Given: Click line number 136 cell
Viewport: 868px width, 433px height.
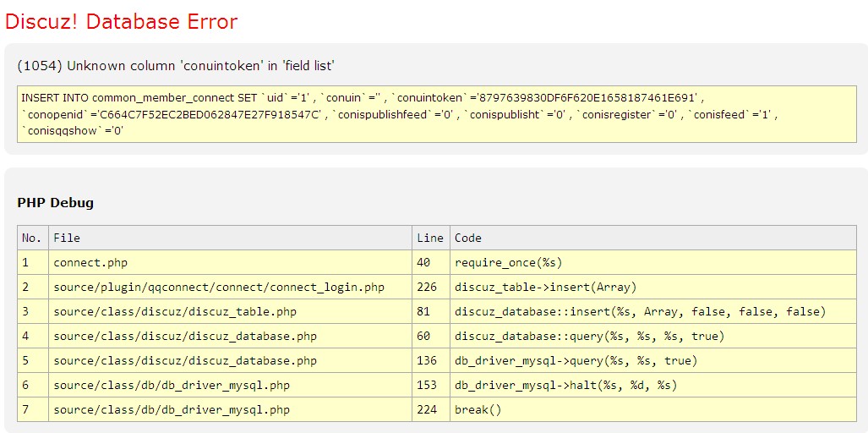Looking at the screenshot, I should pyautogui.click(x=427, y=361).
